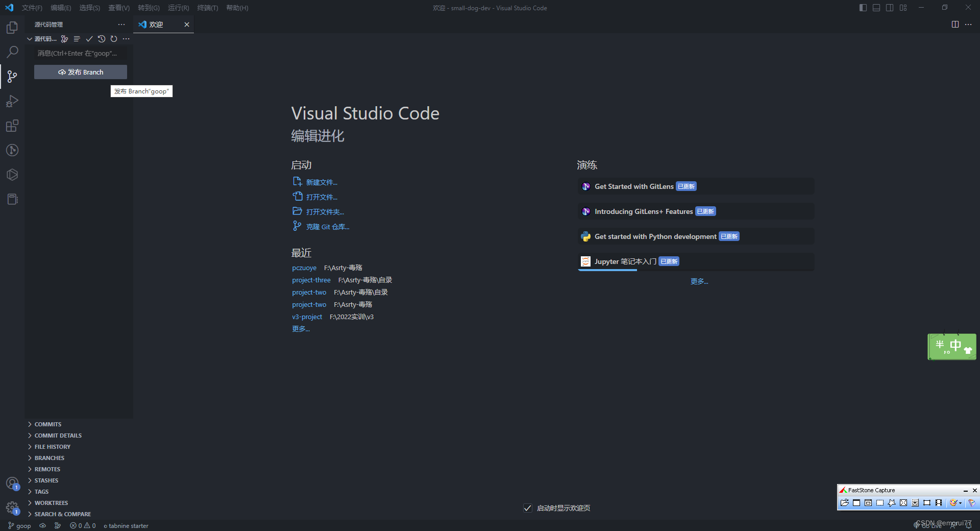
Task: Open the 帮助(H) menu
Action: (237, 8)
